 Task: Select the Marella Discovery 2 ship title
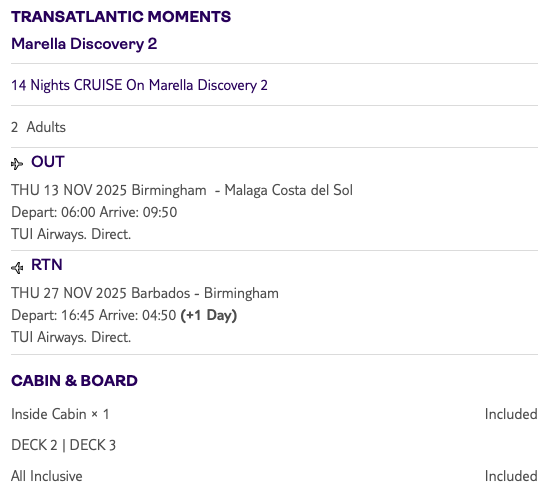[84, 44]
